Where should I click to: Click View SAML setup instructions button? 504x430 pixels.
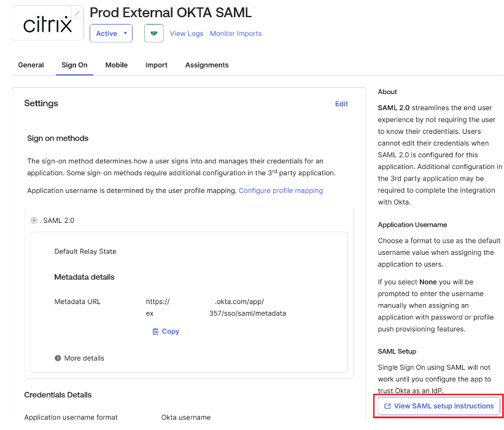point(439,406)
